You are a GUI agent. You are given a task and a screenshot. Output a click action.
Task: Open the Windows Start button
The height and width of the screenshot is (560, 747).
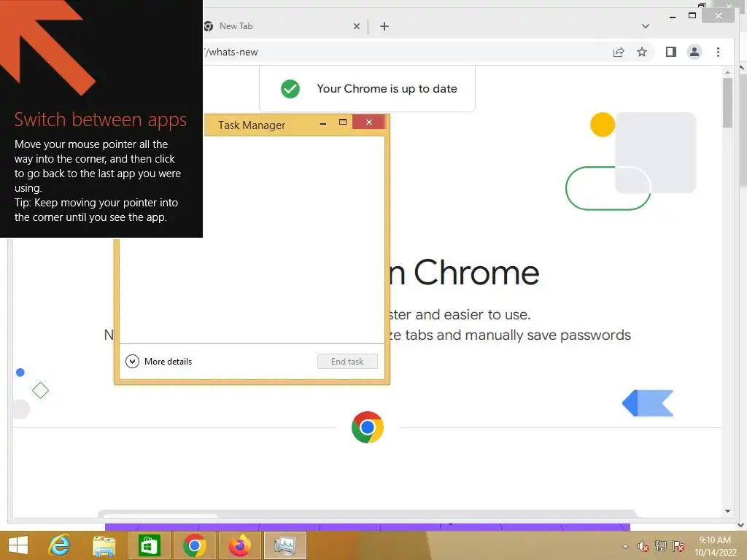pyautogui.click(x=18, y=545)
